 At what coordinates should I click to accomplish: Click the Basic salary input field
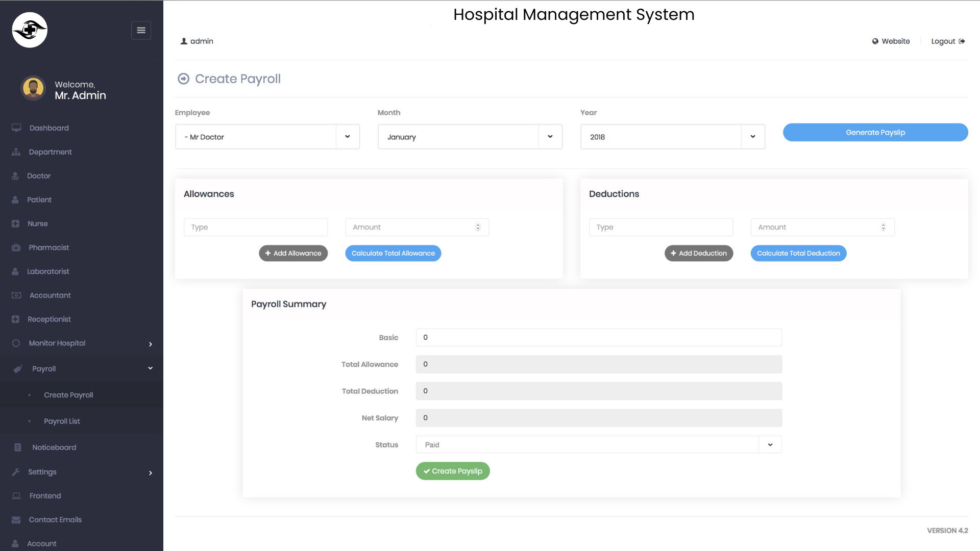598,337
